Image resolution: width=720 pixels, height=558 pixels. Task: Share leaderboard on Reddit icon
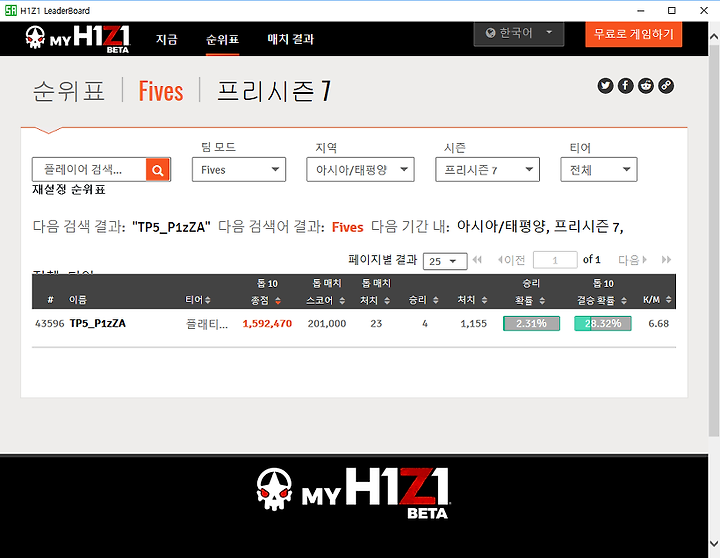(646, 85)
